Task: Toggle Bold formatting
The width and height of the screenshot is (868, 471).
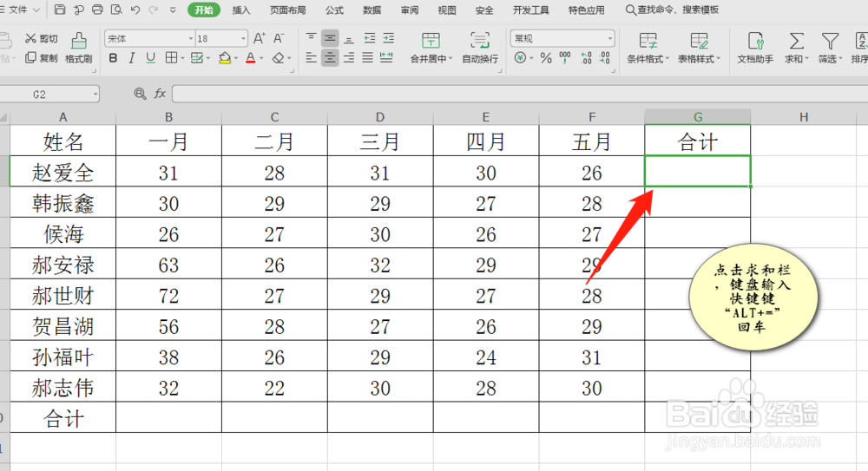Action: point(113,57)
